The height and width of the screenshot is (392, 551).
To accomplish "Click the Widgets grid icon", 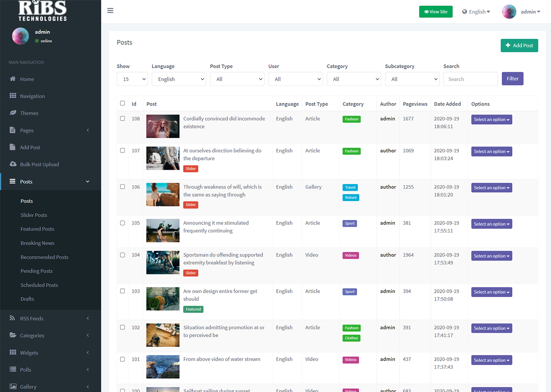I will [x=13, y=352].
